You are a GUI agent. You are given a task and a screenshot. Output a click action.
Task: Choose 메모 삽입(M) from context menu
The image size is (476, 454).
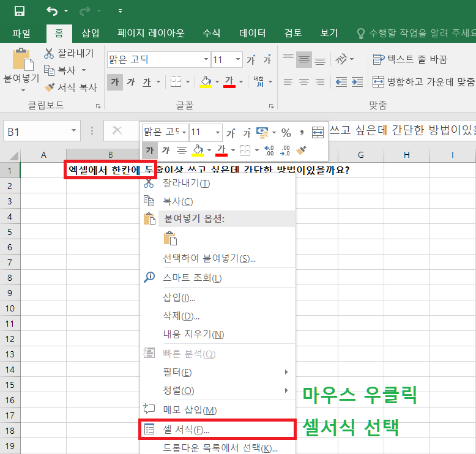point(218,410)
